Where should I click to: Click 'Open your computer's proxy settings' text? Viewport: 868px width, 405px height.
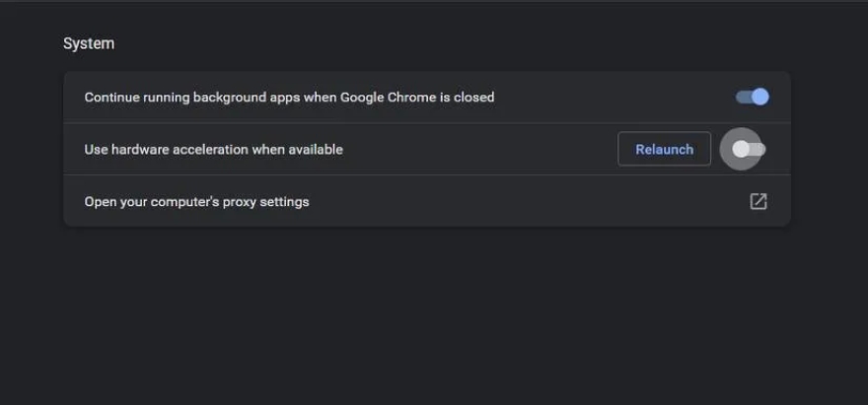[x=196, y=201]
